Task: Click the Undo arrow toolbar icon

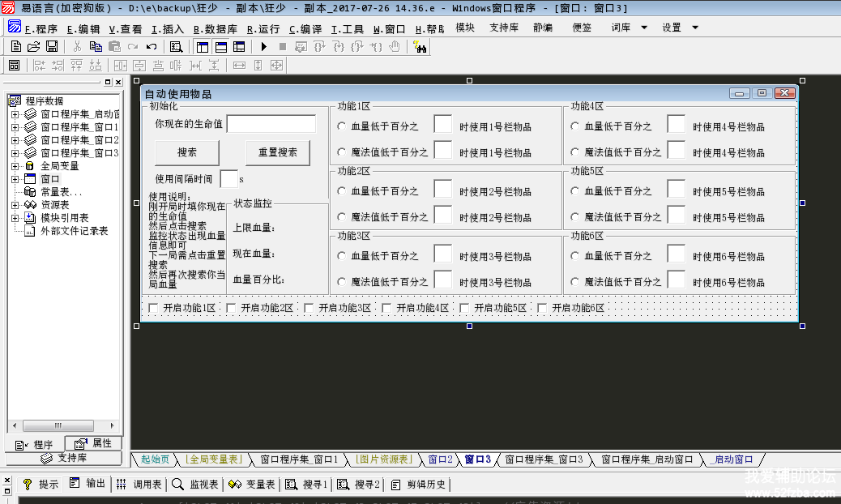Action: coord(152,47)
